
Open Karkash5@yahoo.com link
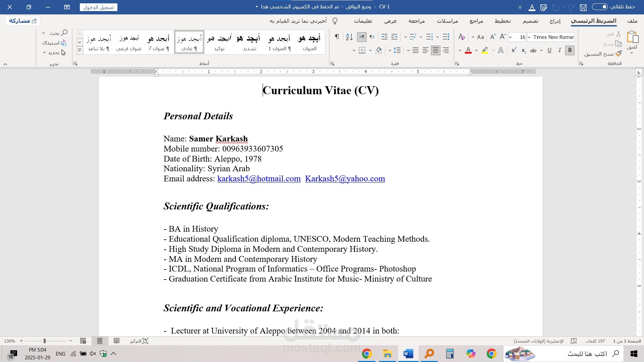click(x=345, y=179)
